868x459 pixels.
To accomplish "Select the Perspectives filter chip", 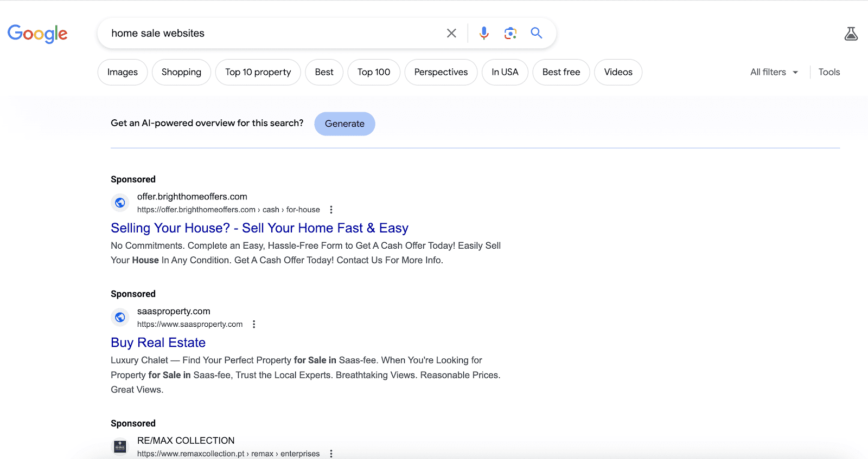I will pyautogui.click(x=441, y=72).
